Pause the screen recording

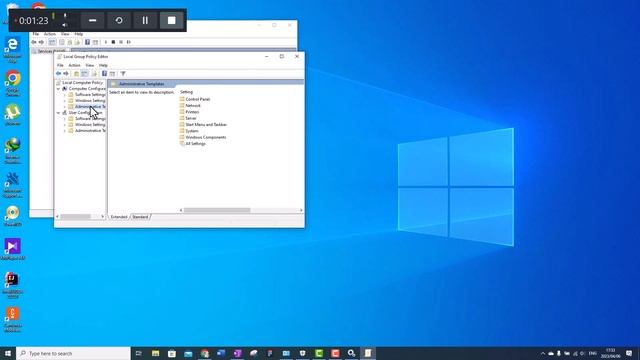click(x=145, y=20)
